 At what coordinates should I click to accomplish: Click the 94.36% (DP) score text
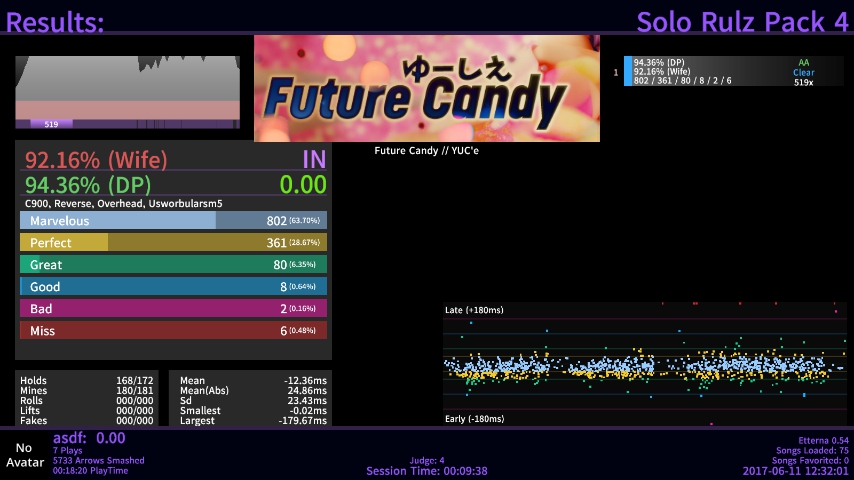[92, 185]
